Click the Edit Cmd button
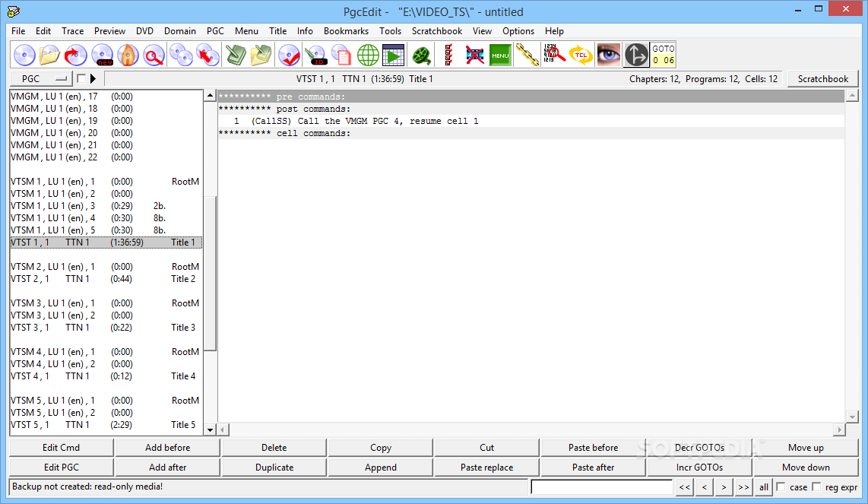Viewport: 868px width, 504px height. 62,448
